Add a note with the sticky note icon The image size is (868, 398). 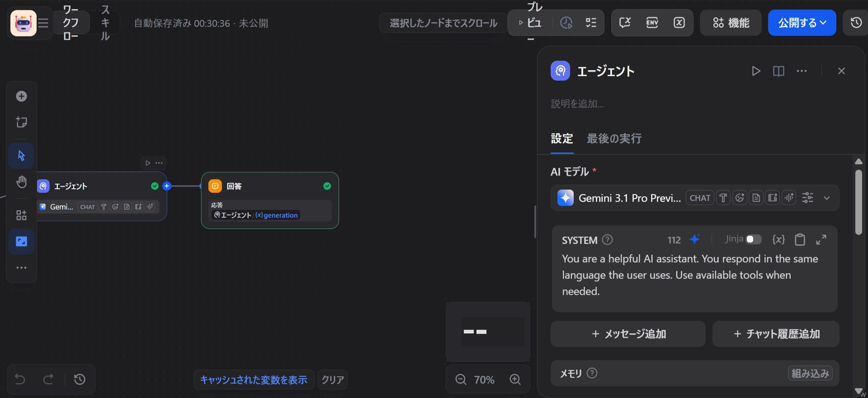[21, 122]
